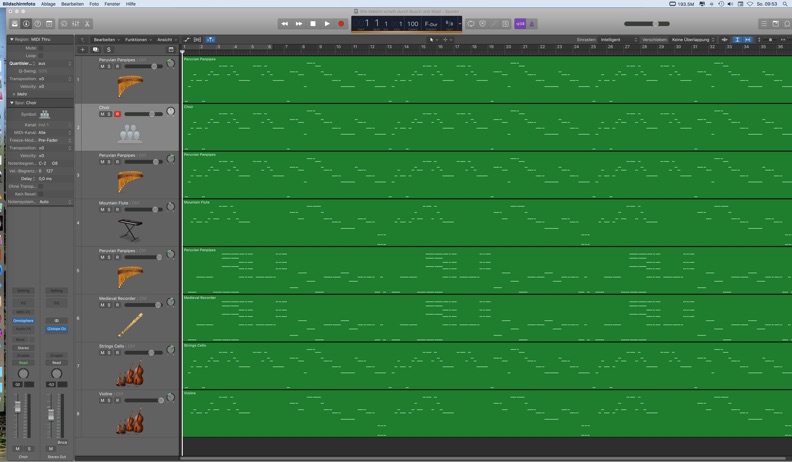Record enable the Strings Cello track

117,352
